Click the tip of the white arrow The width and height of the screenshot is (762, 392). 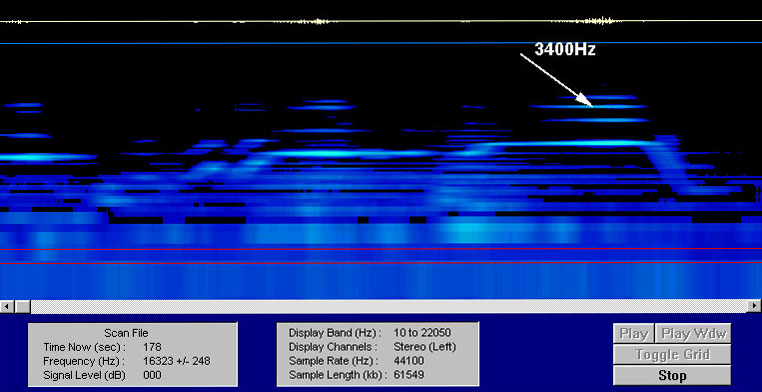coord(592,106)
